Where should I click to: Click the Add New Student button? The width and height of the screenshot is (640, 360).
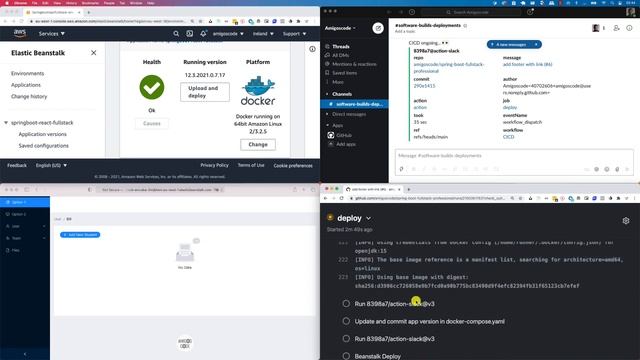pos(80,235)
